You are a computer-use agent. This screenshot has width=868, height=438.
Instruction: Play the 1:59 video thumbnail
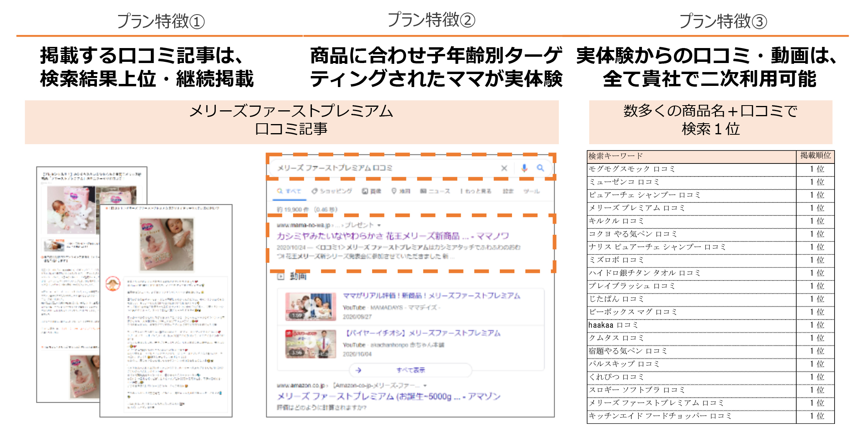311,306
